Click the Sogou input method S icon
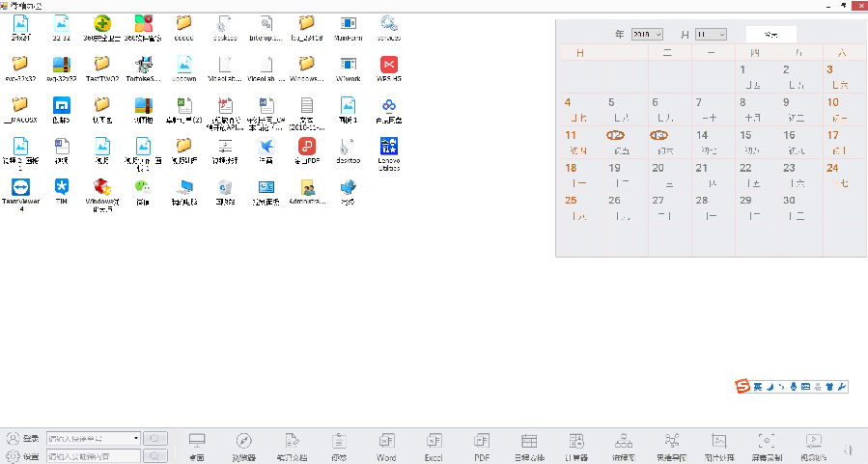Image resolution: width=868 pixels, height=464 pixels. coord(742,387)
